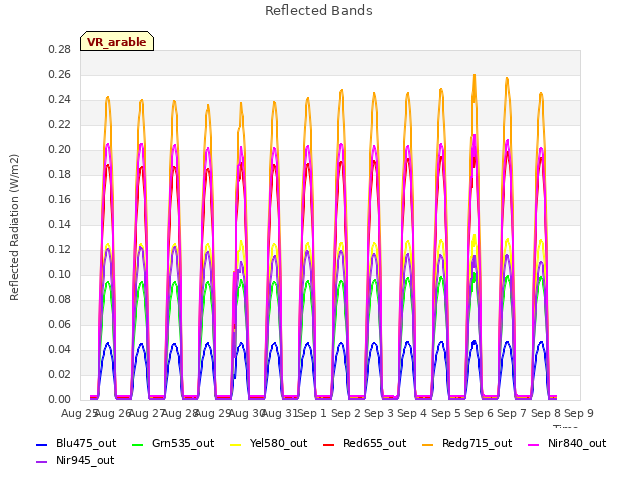Toggle the Nir840_out legend entry

coord(567,444)
